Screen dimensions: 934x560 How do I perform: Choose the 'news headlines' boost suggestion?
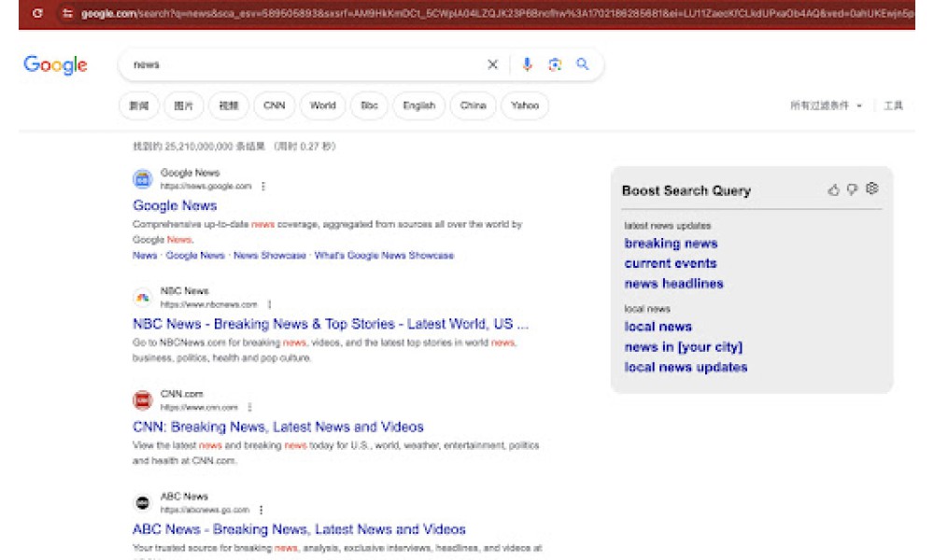[673, 284]
